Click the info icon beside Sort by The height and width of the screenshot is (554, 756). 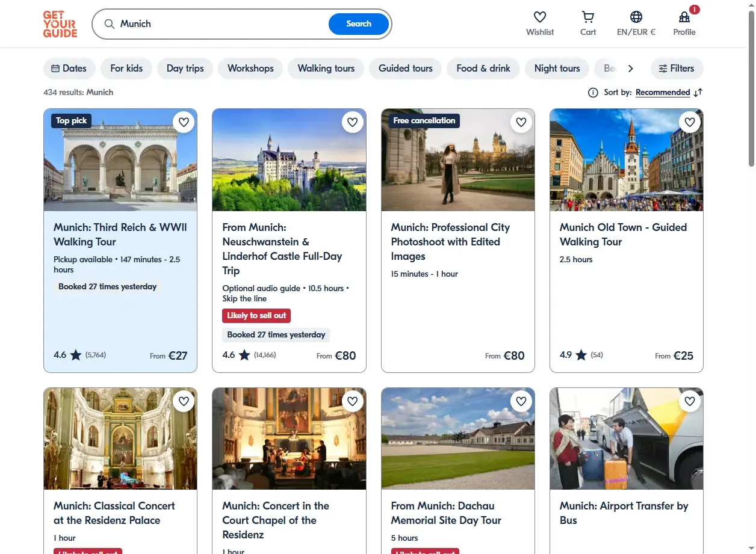593,93
